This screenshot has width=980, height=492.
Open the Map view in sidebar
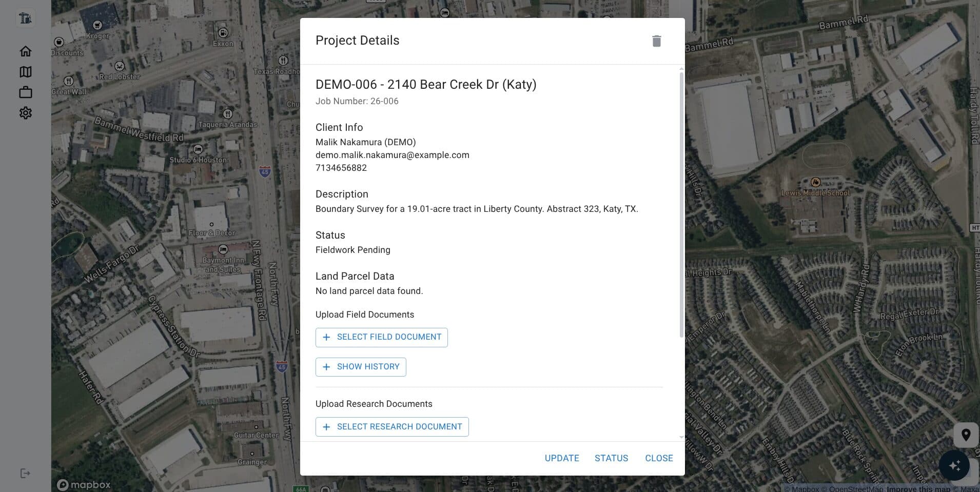coord(25,72)
